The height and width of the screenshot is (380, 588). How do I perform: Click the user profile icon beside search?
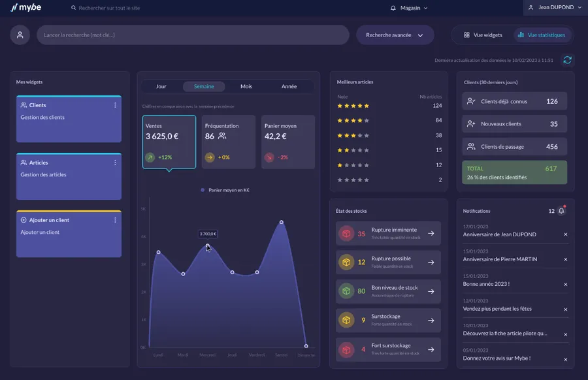[x=20, y=35]
